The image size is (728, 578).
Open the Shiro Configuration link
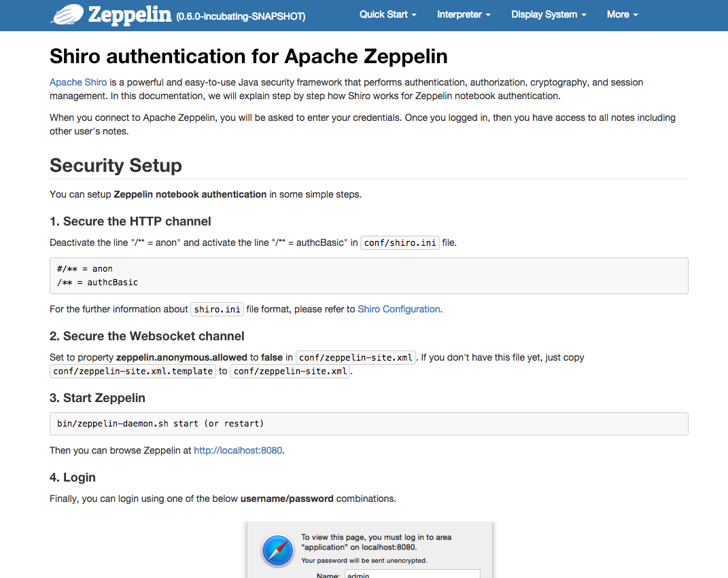399,309
